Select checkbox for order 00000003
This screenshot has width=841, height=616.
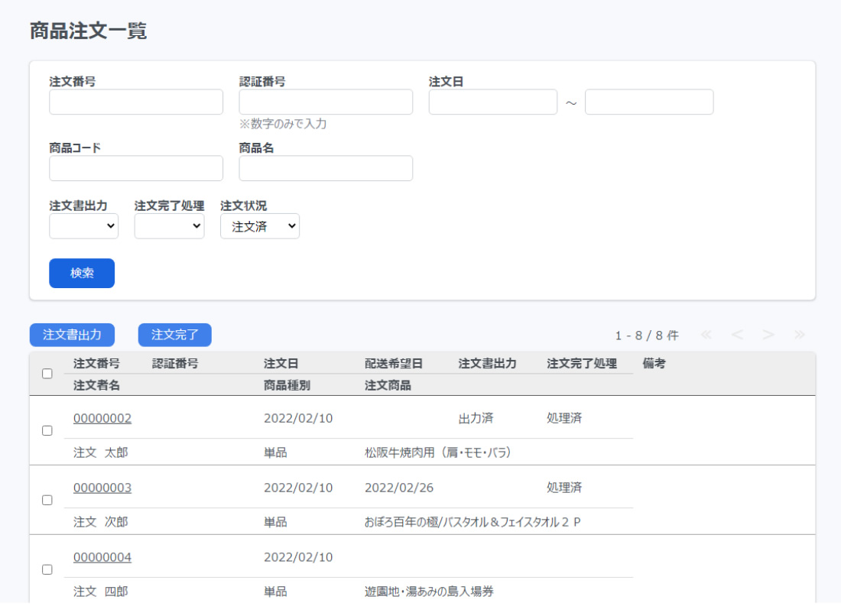(x=47, y=500)
